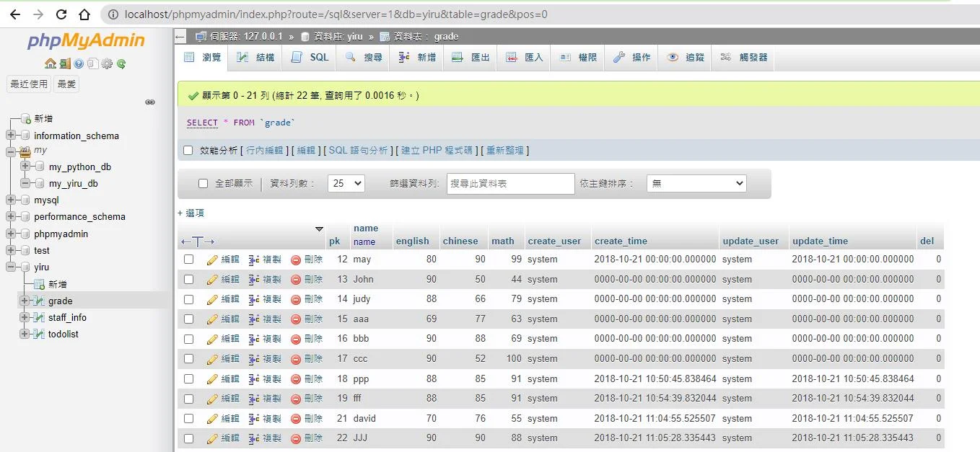This screenshot has width=980, height=452.
Task: Click the pencil edit icon for row may
Action: tap(212, 260)
